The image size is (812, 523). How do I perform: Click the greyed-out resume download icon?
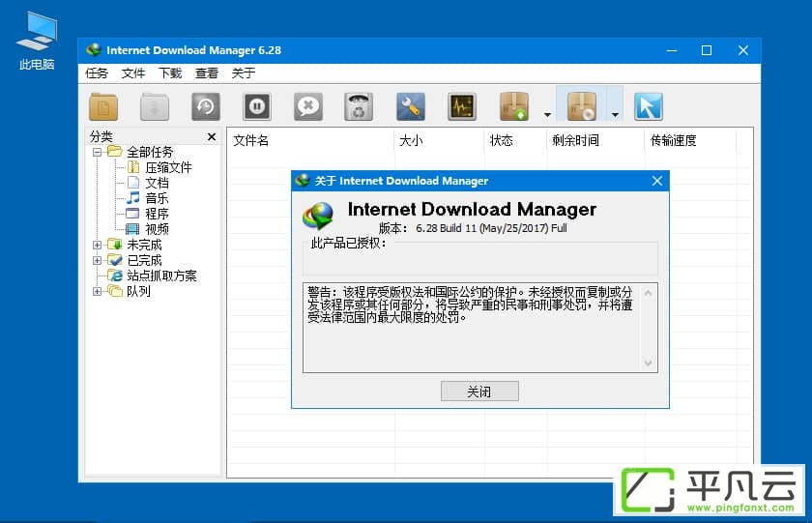[x=155, y=106]
